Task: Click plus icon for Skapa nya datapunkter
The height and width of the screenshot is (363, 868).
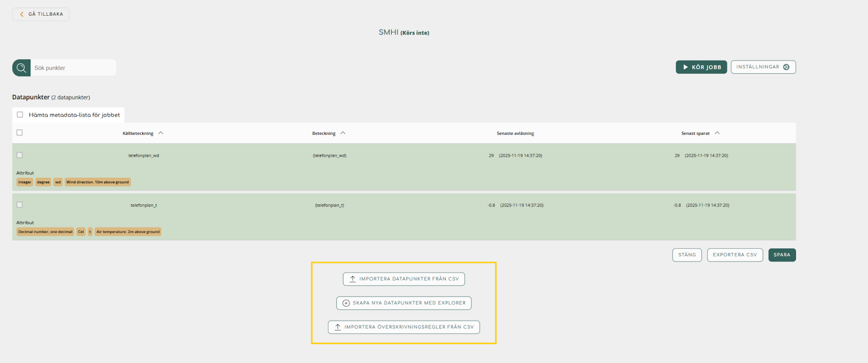Action: 346,303
